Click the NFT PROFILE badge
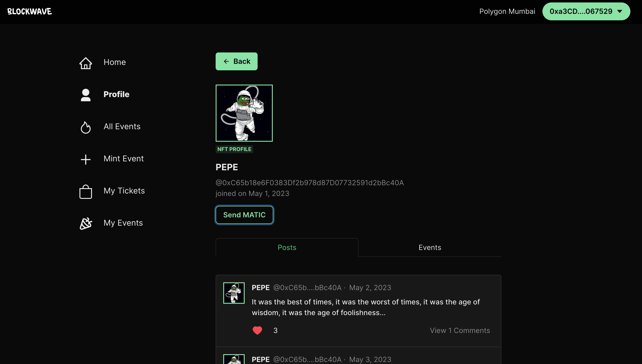Viewport: 642px width, 364px height. coord(234,149)
